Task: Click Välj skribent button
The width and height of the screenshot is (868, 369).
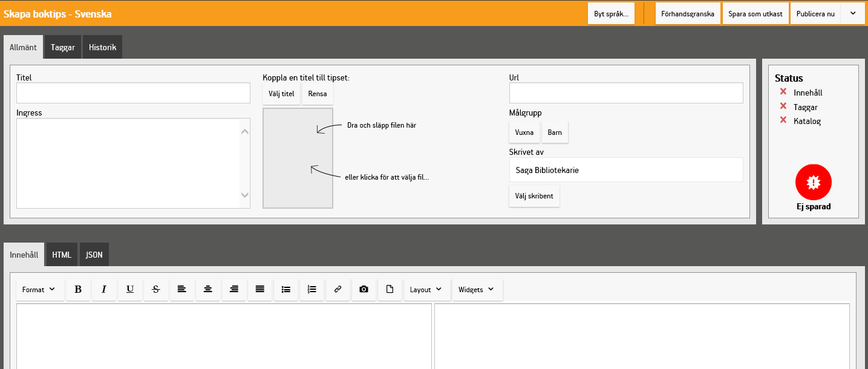Action: coord(534,196)
